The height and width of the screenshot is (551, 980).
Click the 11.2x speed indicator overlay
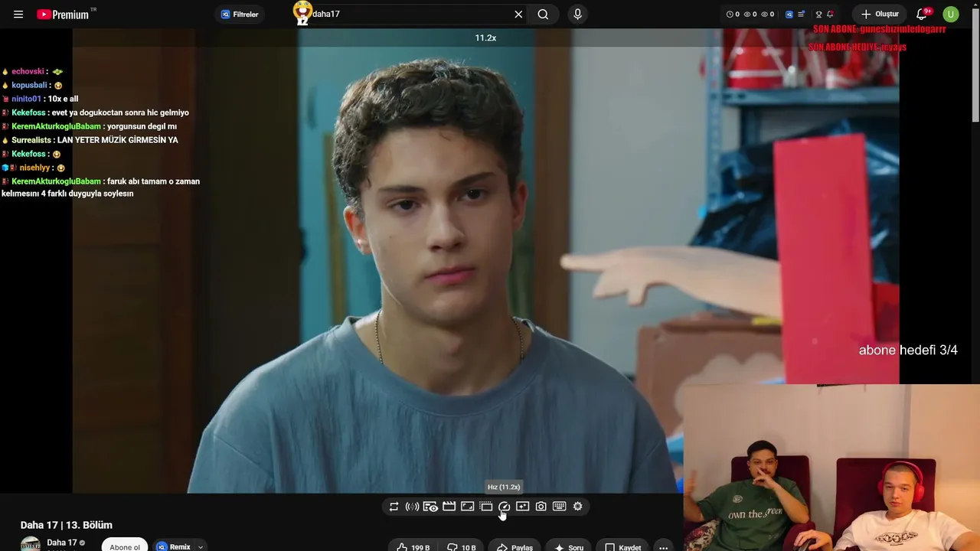[x=485, y=37]
